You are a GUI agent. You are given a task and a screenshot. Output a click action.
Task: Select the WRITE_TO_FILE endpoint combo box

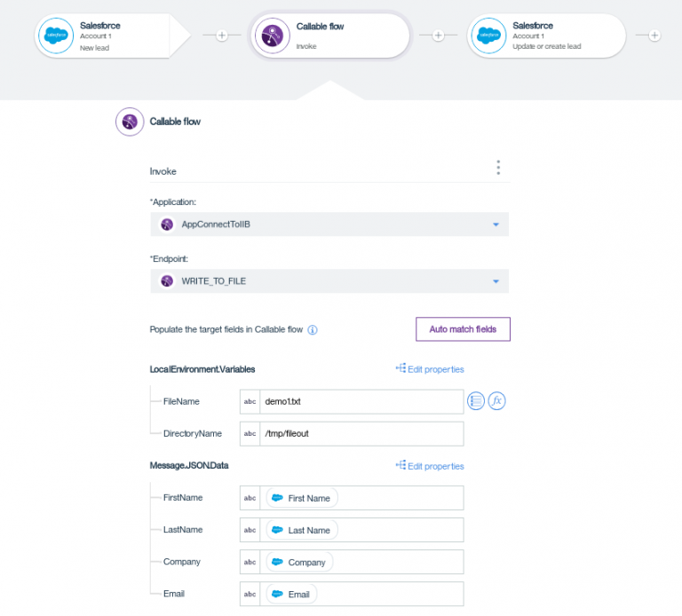(329, 281)
